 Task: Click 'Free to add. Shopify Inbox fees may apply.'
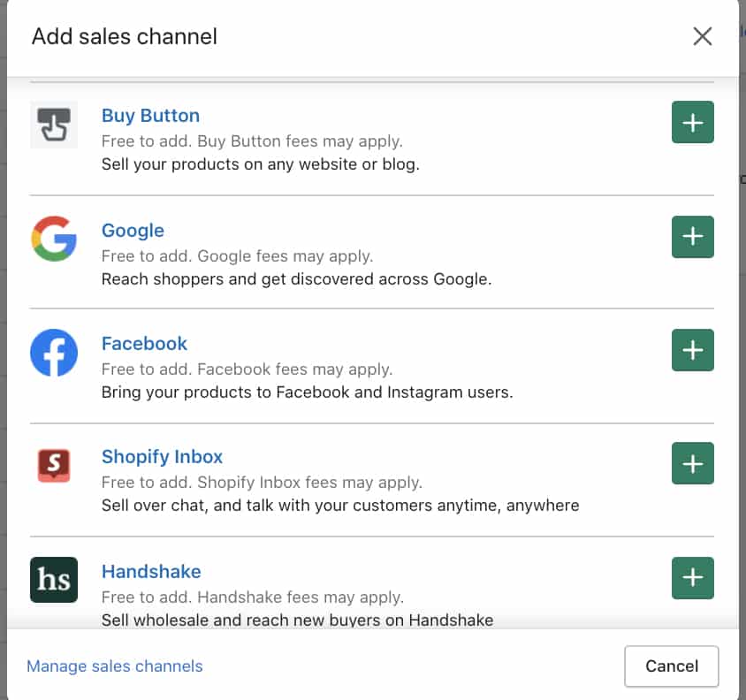[262, 483]
